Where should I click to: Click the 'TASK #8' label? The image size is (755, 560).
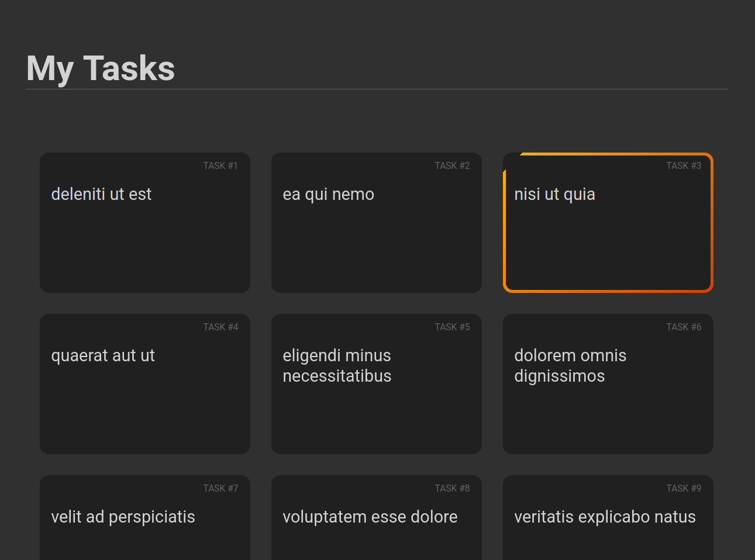452,489
